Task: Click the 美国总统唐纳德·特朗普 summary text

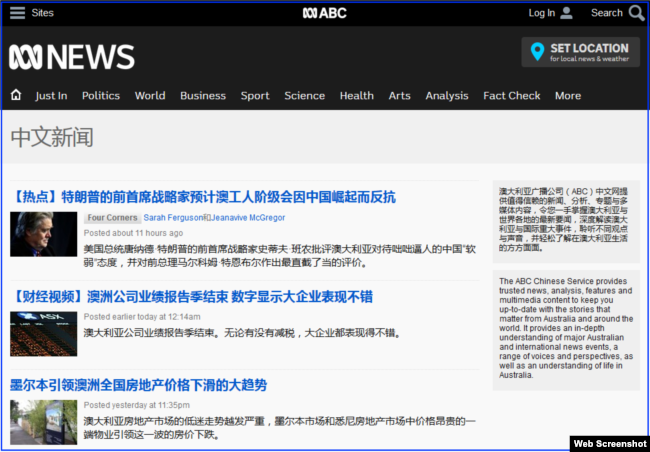Action: (x=280, y=256)
